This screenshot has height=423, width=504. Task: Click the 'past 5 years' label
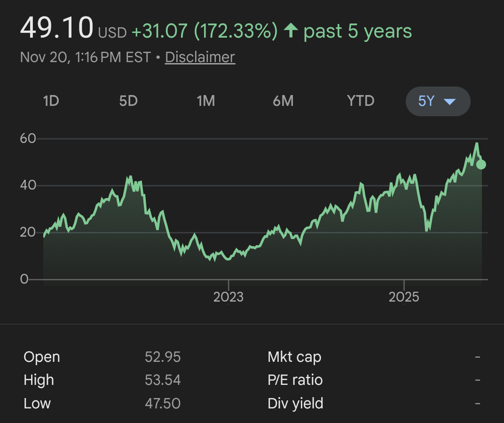tap(357, 32)
